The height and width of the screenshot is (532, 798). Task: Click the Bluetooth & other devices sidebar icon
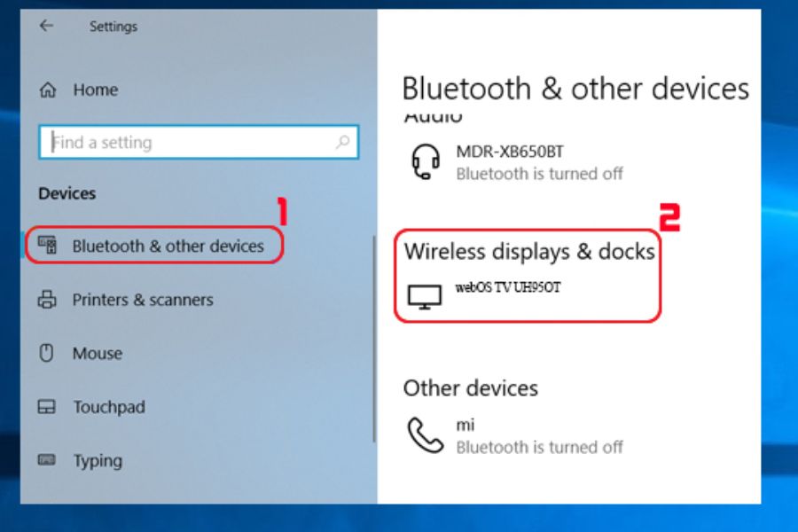pos(47,246)
